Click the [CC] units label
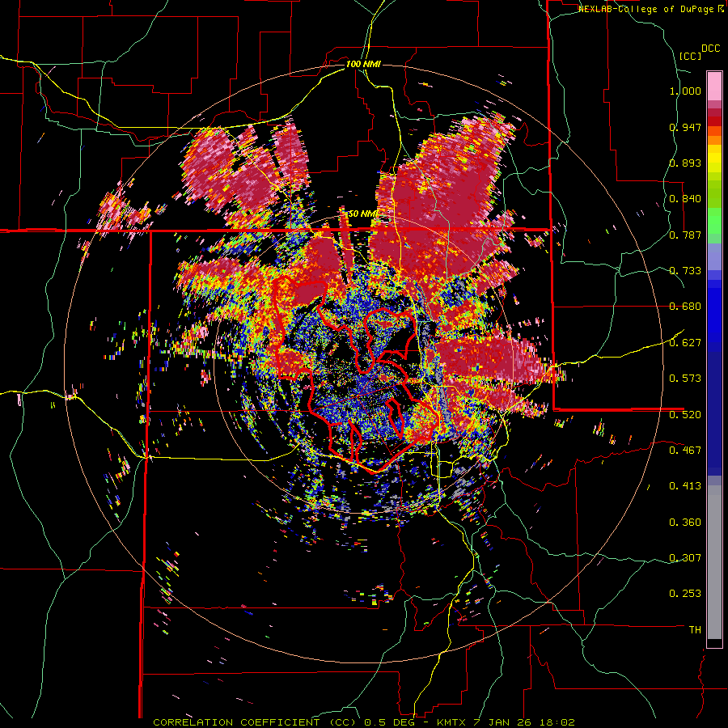The image size is (728, 728). (x=691, y=56)
